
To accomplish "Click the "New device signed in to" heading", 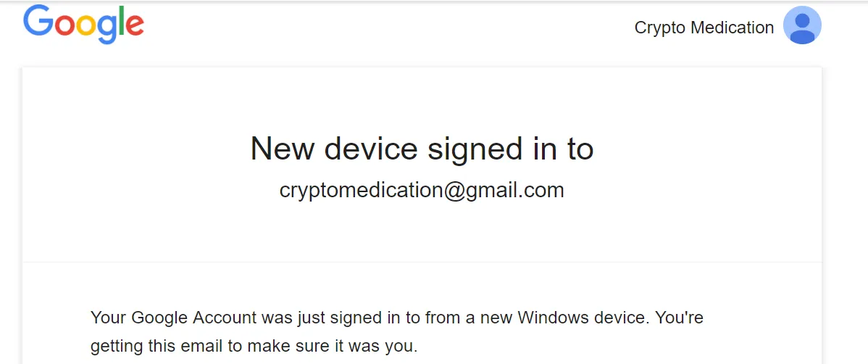I will (422, 149).
